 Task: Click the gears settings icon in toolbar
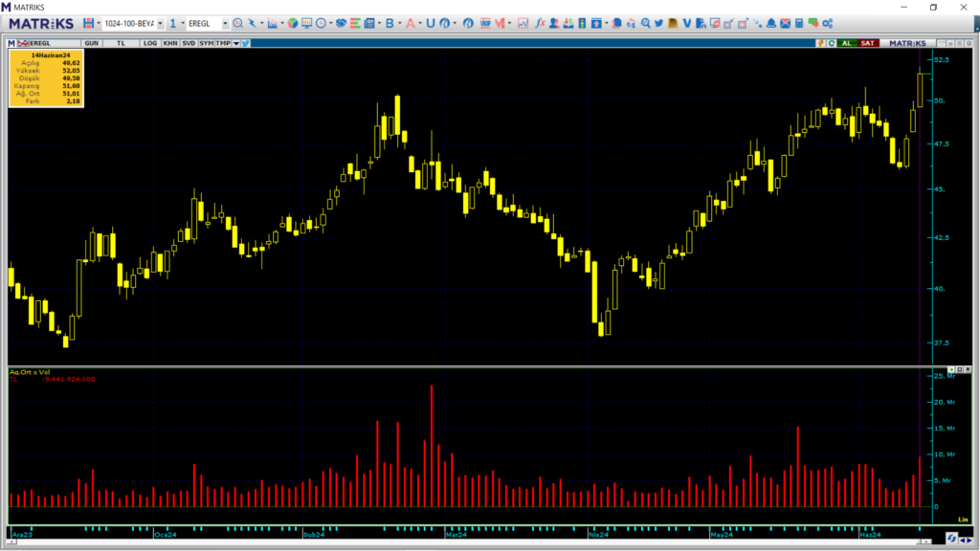coord(827,23)
